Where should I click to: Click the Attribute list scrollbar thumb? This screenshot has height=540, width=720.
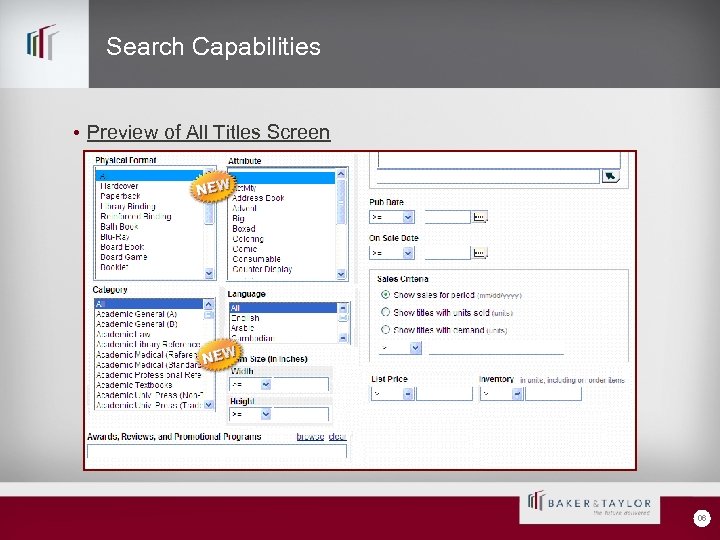341,202
